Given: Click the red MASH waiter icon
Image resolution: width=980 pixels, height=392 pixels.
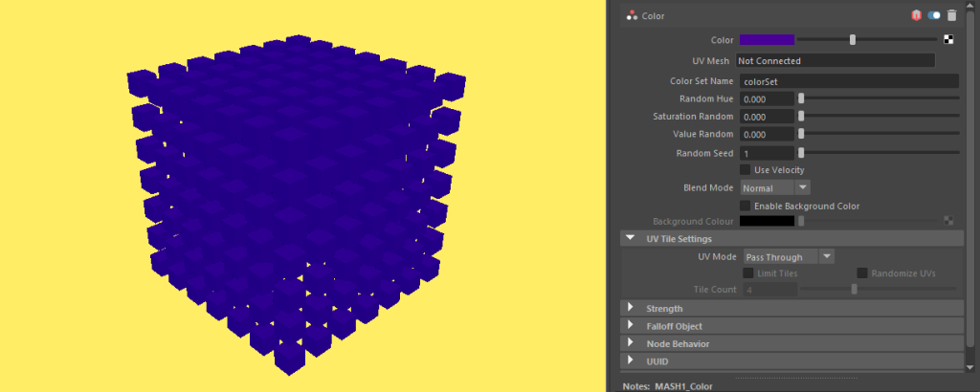Looking at the screenshot, I should (916, 15).
